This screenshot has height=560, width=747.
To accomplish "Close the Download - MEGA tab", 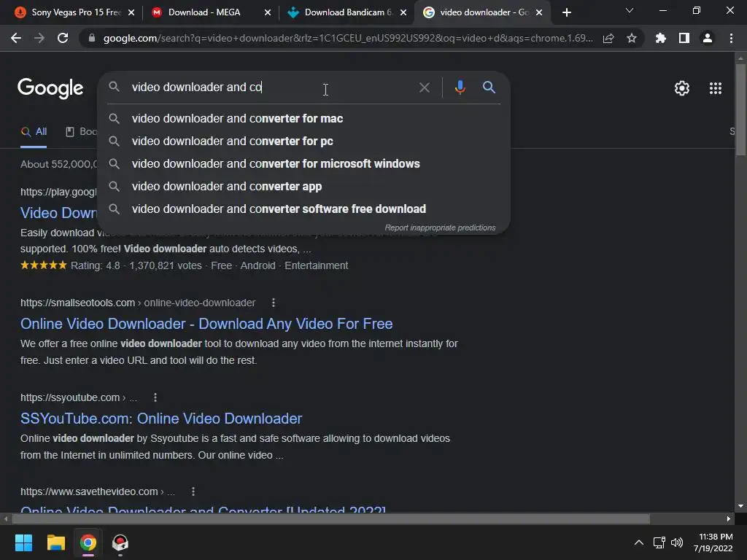I will 267,12.
